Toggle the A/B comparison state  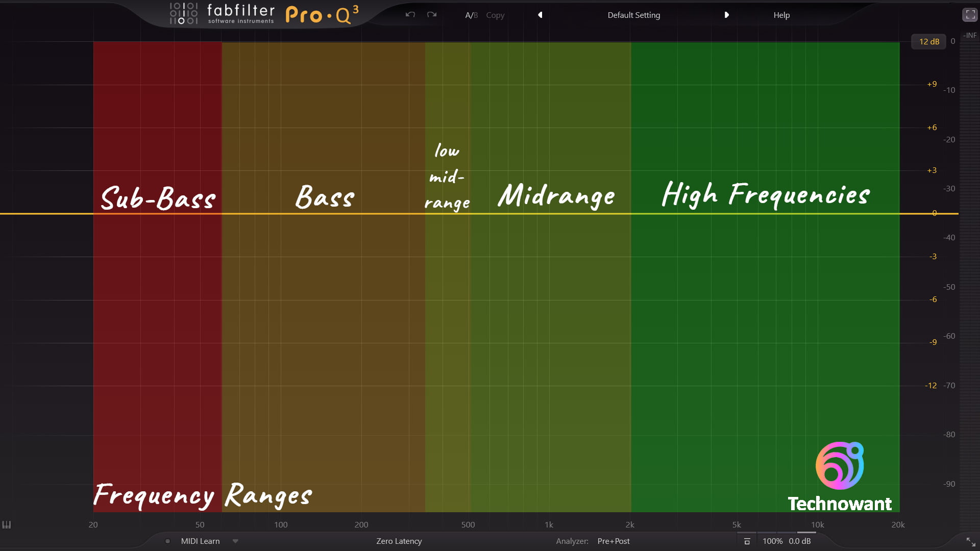471,15
